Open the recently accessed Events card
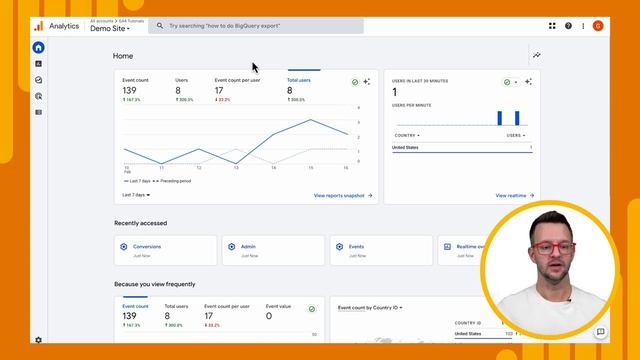640x360 pixels. [381, 250]
